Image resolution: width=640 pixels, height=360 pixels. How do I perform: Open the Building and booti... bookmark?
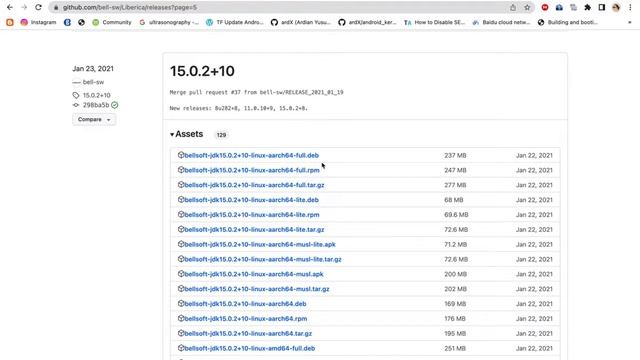[x=568, y=22]
